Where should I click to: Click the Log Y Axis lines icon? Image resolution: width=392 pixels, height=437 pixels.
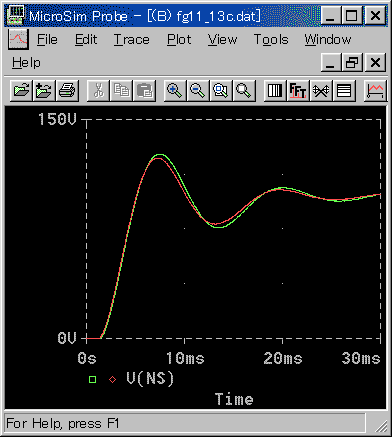pyautogui.click(x=344, y=90)
